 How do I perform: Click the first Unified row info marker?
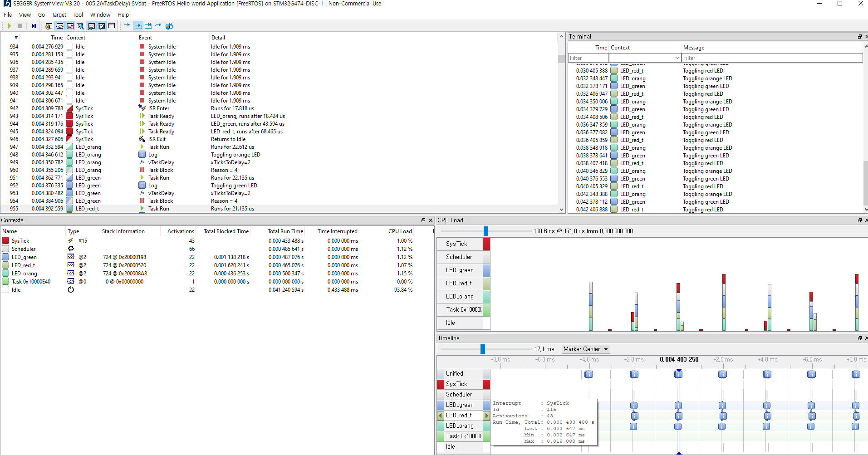[x=589, y=374]
